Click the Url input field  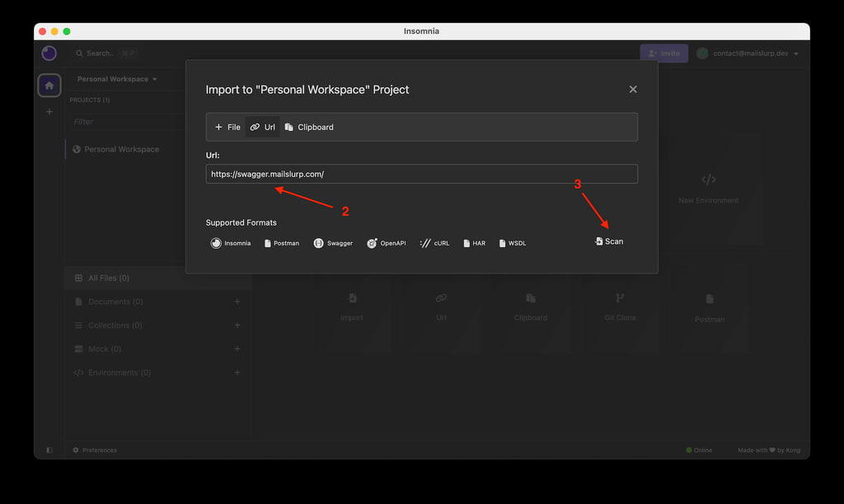421,174
